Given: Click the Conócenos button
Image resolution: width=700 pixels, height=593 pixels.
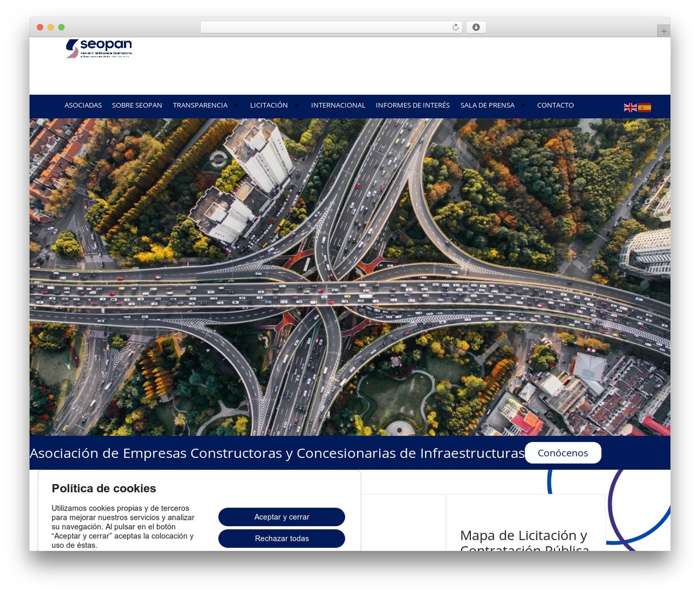Looking at the screenshot, I should (x=563, y=453).
